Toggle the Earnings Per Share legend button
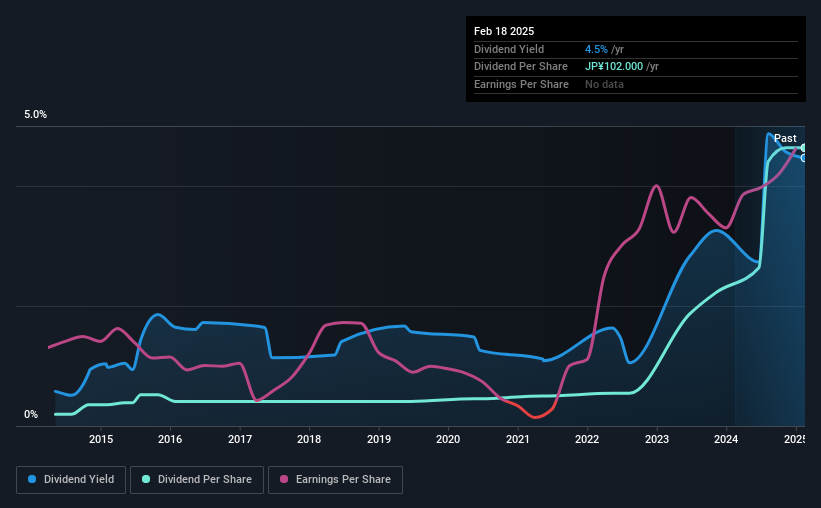This screenshot has height=508, width=821. tap(335, 479)
